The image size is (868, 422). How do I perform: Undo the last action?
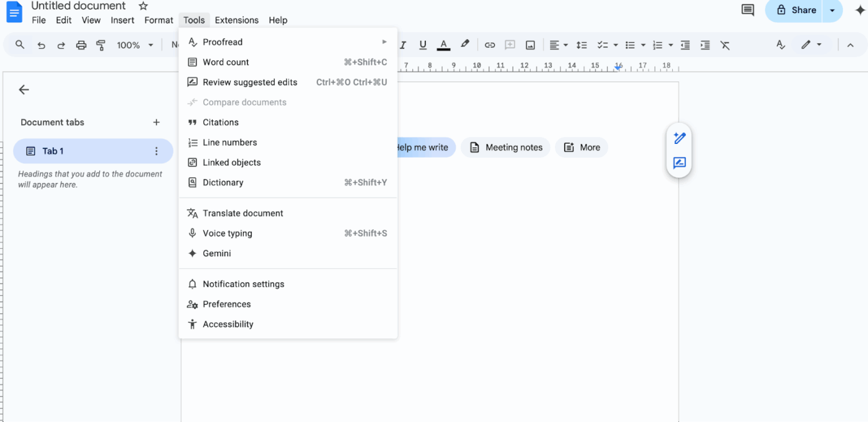pos(41,45)
